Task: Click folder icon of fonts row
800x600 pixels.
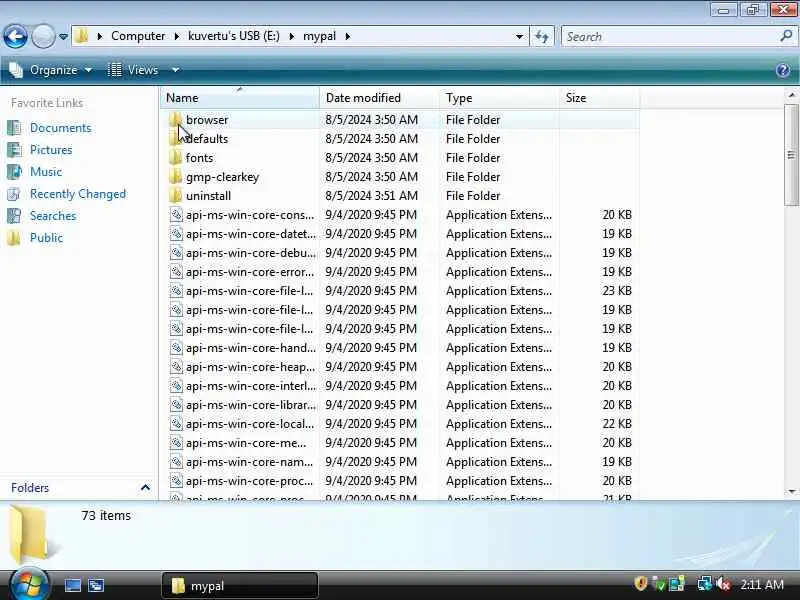Action: [x=176, y=158]
